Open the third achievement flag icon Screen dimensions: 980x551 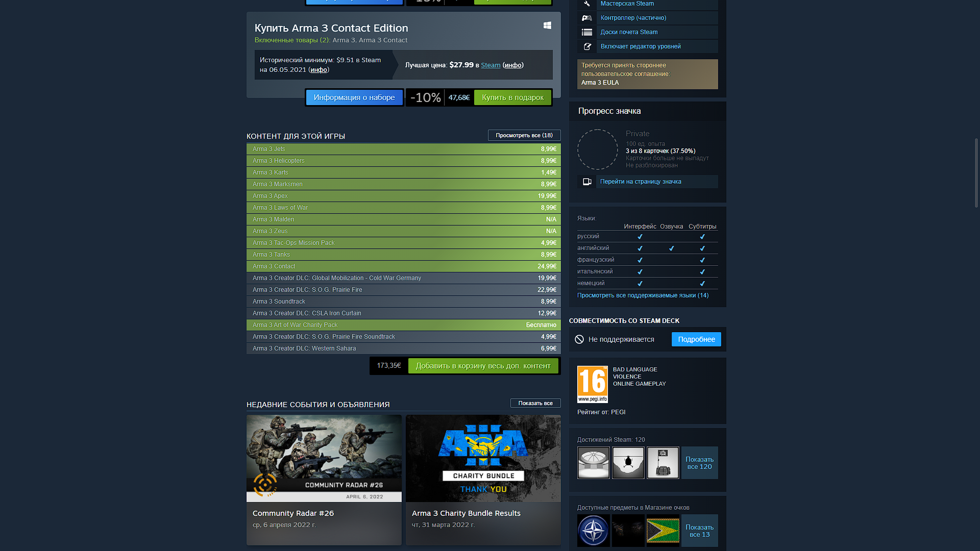pos(663,463)
